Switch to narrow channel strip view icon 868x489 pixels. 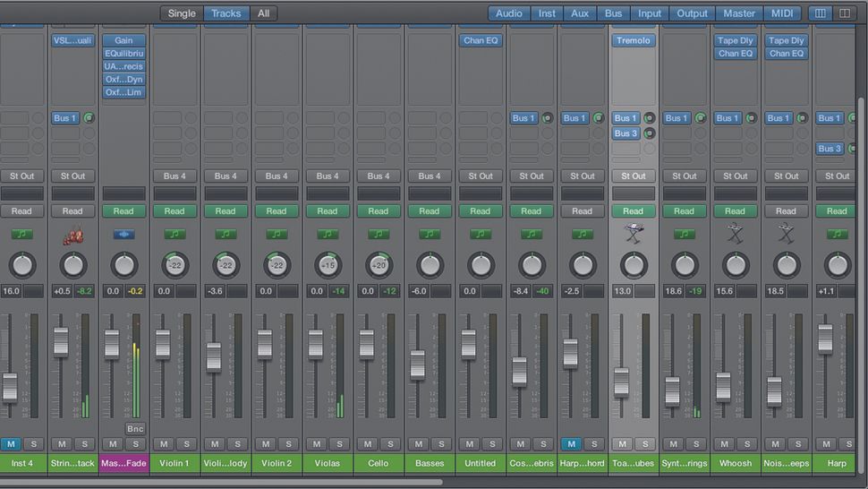click(821, 13)
